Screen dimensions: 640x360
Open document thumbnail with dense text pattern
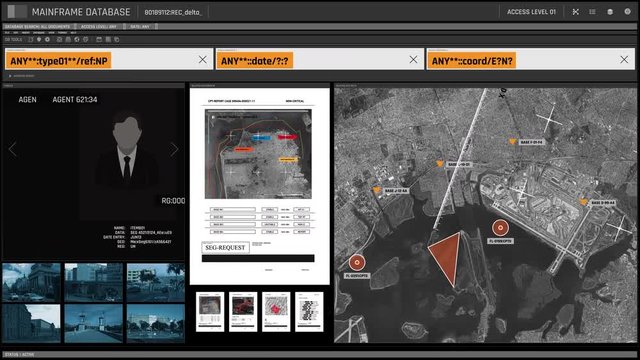click(x=309, y=311)
